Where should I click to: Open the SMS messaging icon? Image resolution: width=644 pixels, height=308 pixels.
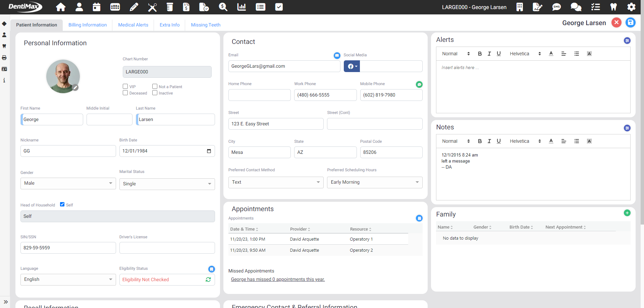pyautogui.click(x=556, y=7)
